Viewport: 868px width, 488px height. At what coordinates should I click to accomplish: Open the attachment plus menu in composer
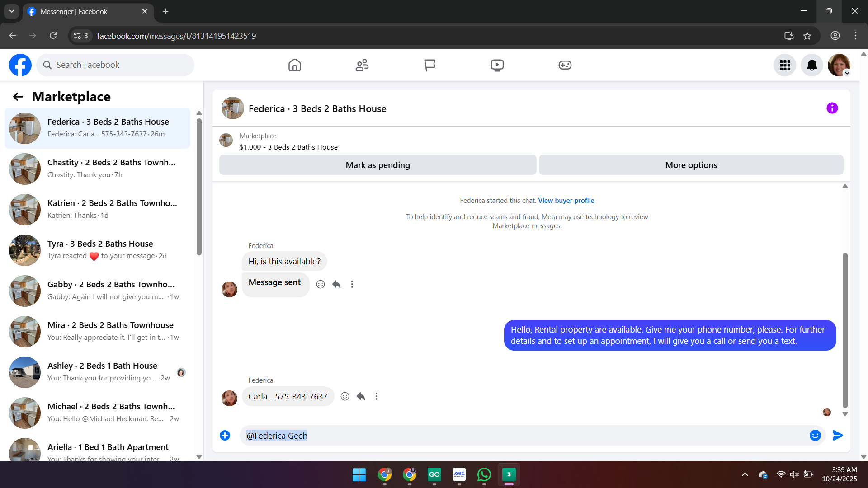point(225,435)
